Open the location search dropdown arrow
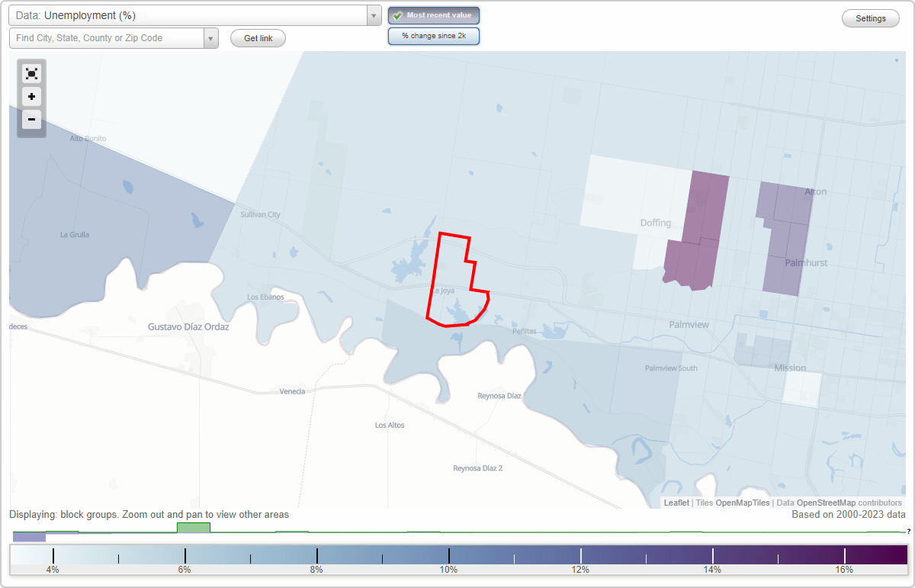This screenshot has width=915, height=588. (x=211, y=36)
